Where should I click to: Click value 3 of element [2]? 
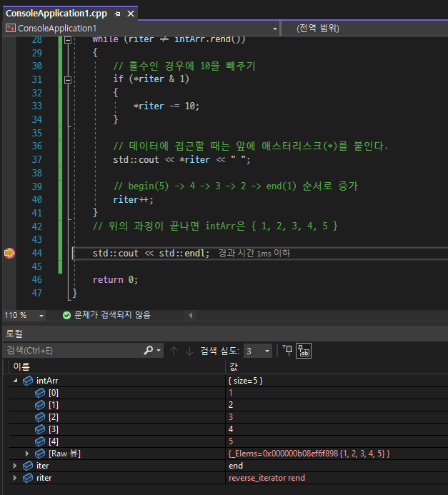[x=231, y=417]
